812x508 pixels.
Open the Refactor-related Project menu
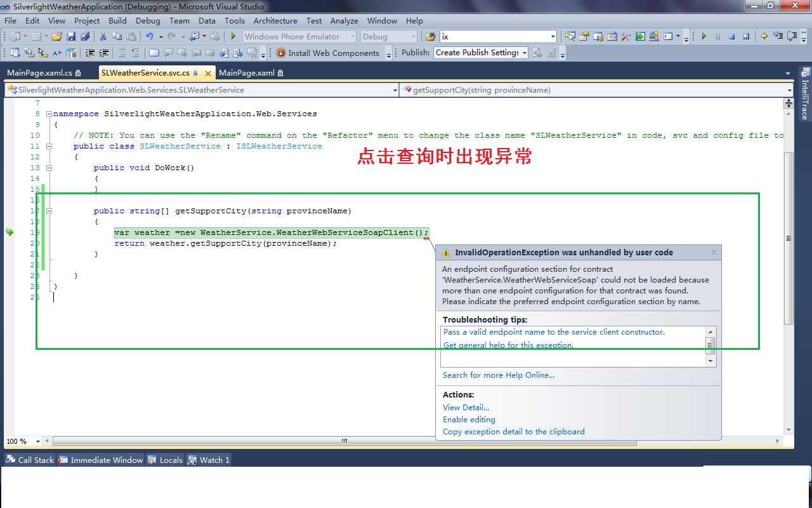point(87,21)
